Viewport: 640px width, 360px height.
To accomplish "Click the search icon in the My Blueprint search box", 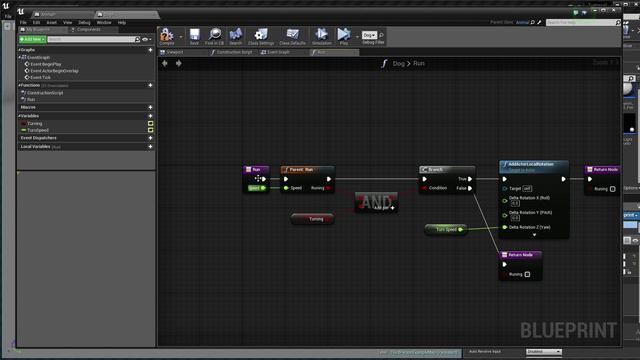I will pos(137,40).
